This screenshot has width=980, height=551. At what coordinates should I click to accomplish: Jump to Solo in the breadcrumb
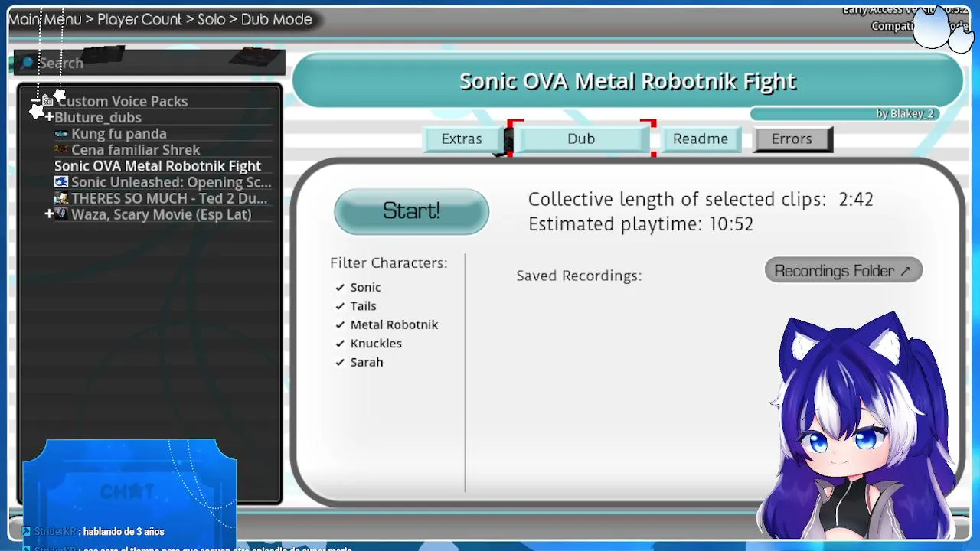click(x=211, y=20)
